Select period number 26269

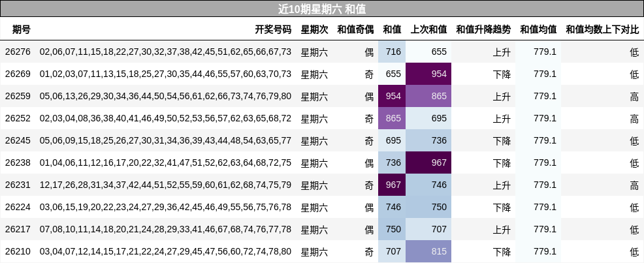tap(18, 74)
